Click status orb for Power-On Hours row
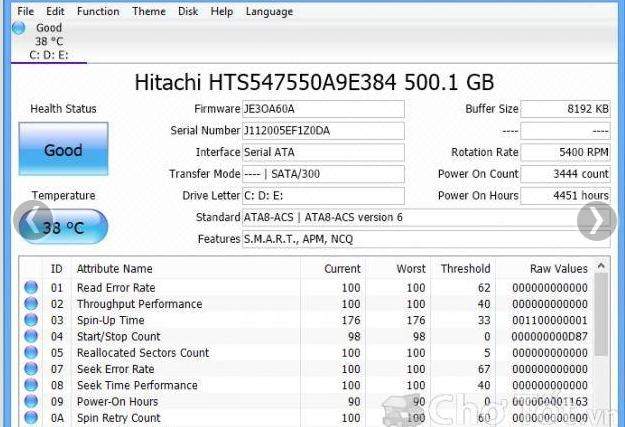The image size is (625, 427). (x=31, y=401)
